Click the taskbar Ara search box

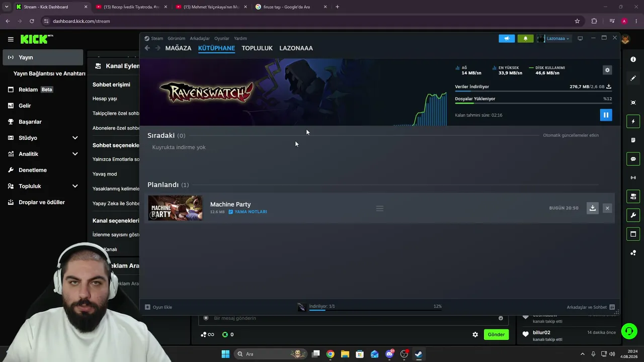pos(271,354)
